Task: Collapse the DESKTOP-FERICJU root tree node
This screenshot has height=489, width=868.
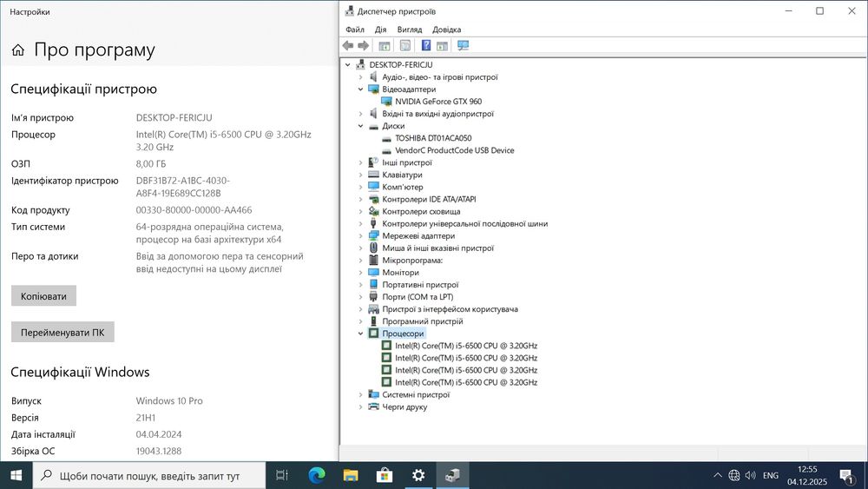Action: pos(348,65)
